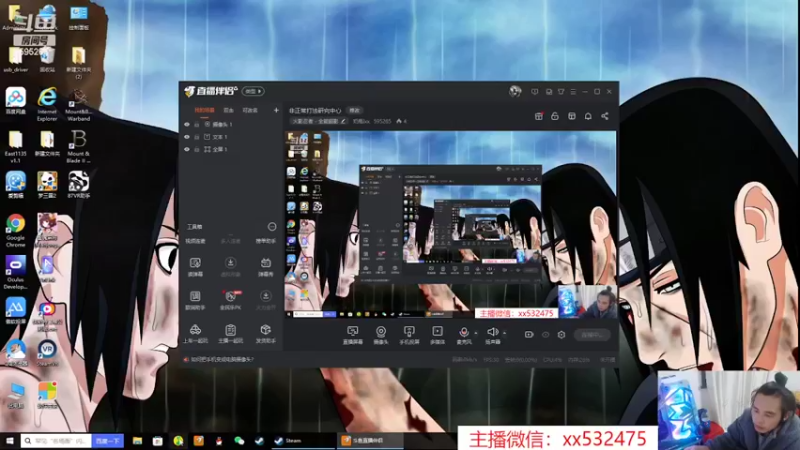Open Google Chrome desktop shortcut
The image size is (800, 450).
[15, 230]
